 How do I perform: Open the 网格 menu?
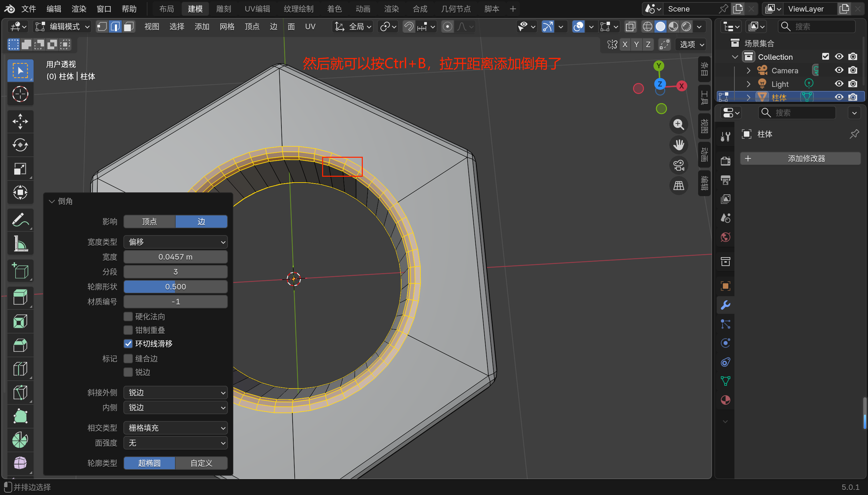[x=227, y=26]
